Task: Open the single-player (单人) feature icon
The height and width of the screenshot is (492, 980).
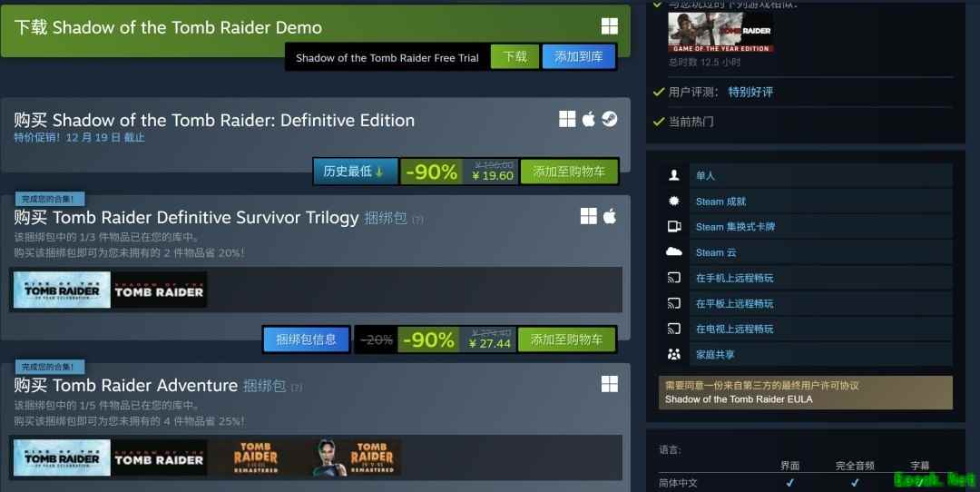Action: (673, 176)
